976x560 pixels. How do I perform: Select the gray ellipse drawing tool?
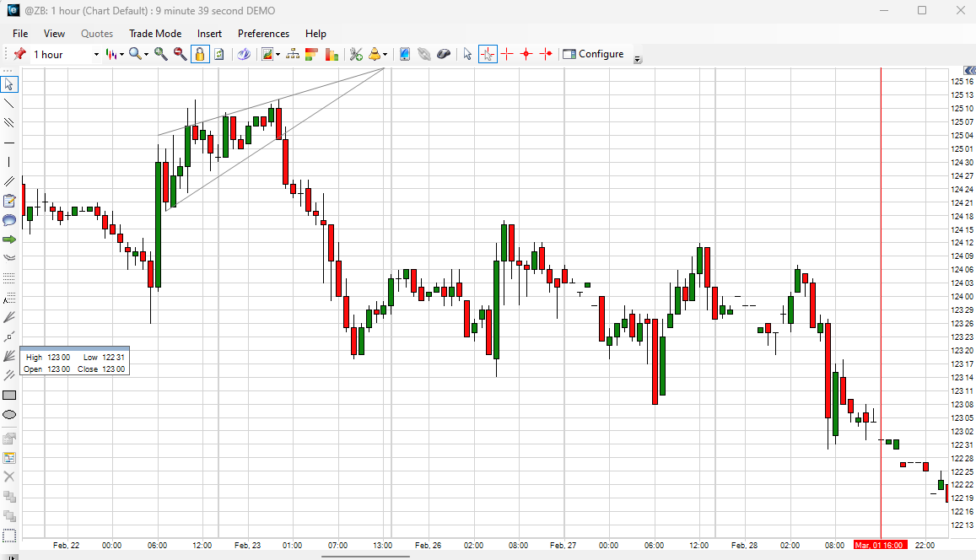click(x=9, y=414)
